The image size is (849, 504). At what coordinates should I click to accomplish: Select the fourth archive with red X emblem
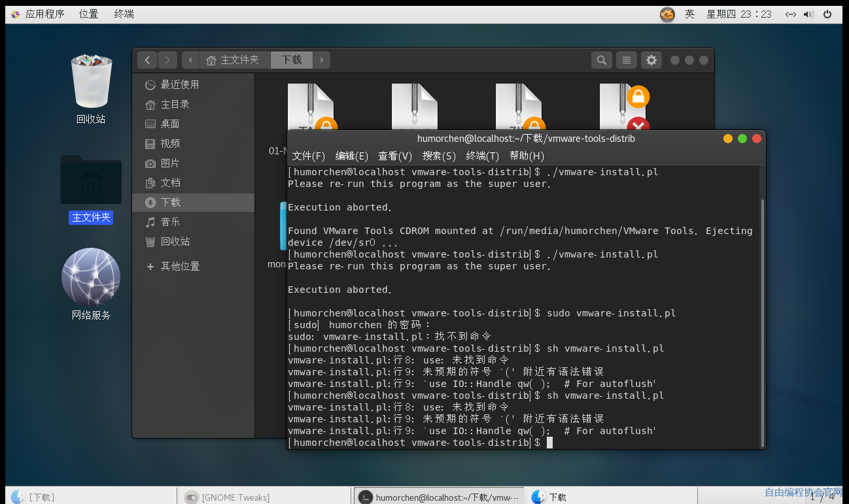coord(625,107)
